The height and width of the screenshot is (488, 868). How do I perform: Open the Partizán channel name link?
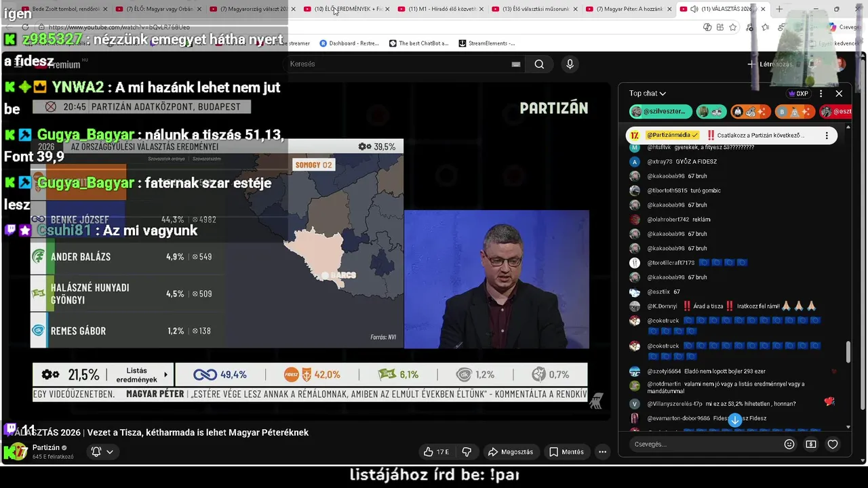pyautogui.click(x=46, y=447)
